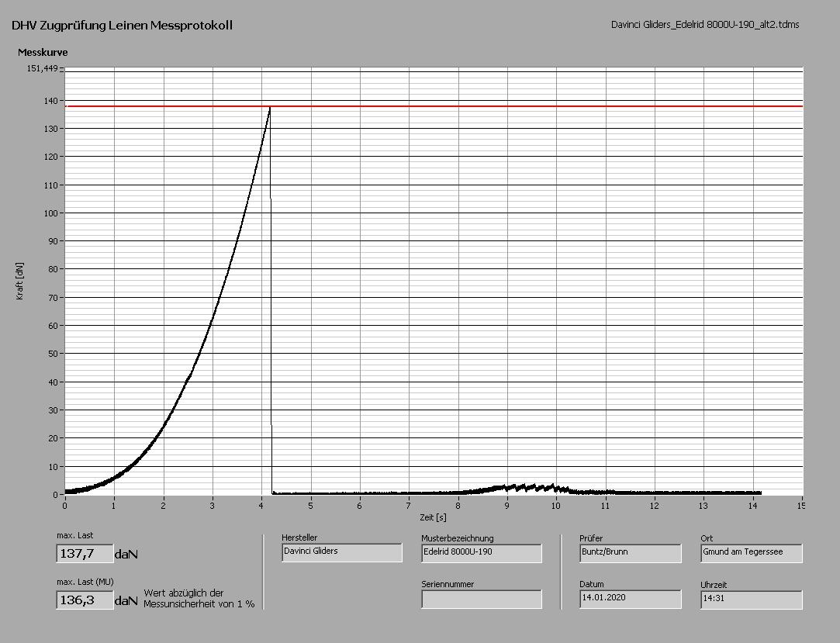Select the Hersteller field Davinci Gliders
Image resolution: width=840 pixels, height=643 pixels.
[x=342, y=552]
